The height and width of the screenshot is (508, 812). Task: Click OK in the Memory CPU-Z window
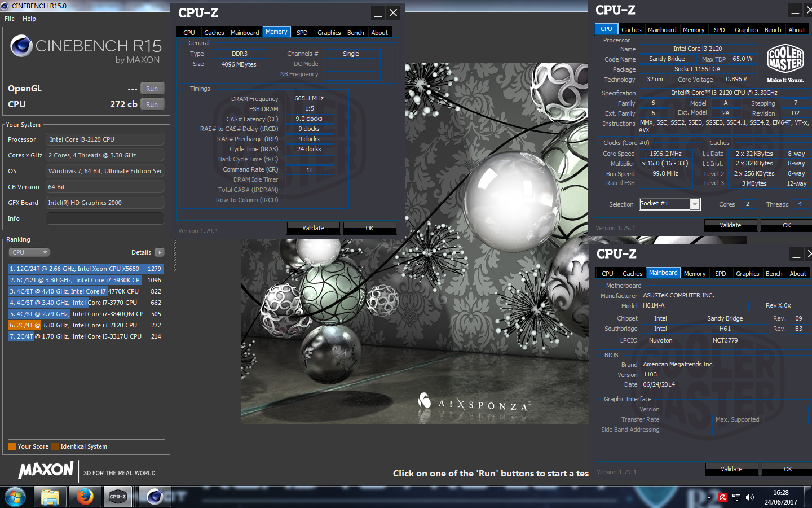(x=369, y=228)
